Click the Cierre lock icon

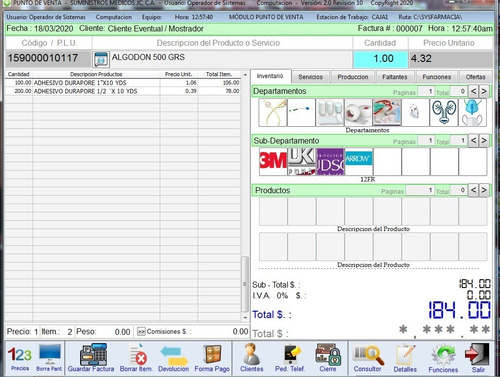(328, 358)
